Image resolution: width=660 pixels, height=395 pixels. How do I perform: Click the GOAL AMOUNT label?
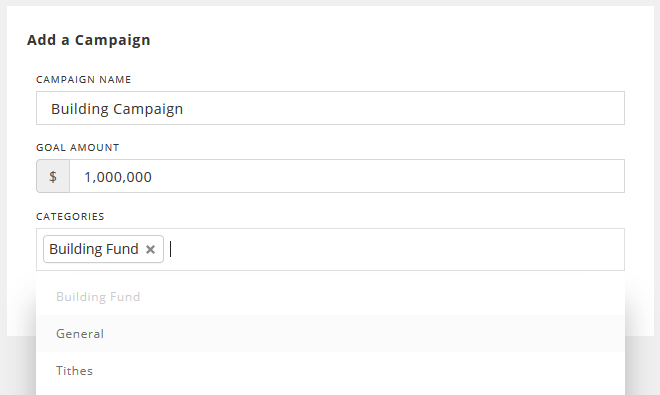[x=78, y=148]
